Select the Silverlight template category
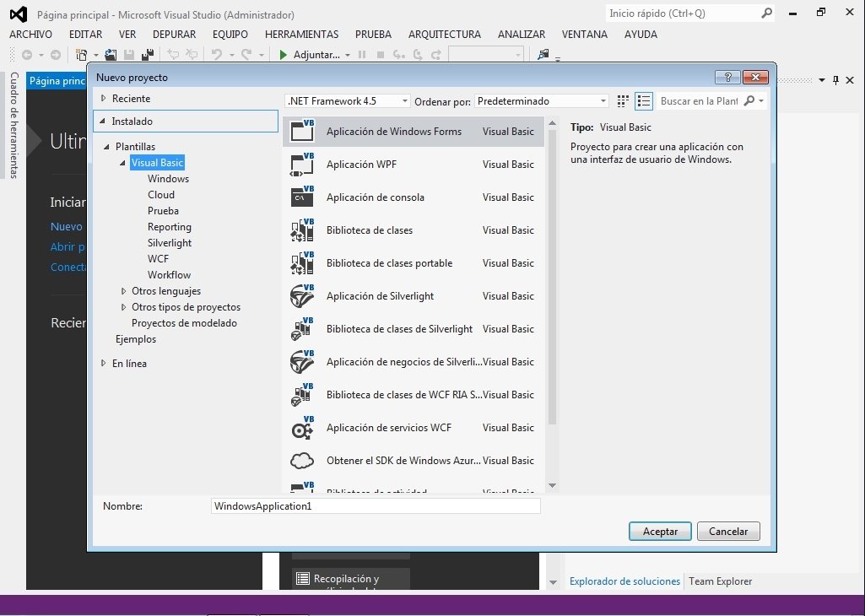This screenshot has width=865, height=616. 170,243
